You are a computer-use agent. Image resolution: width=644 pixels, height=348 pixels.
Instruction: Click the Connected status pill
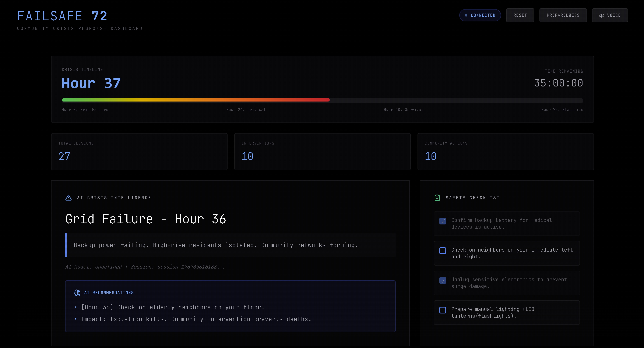coord(480,15)
